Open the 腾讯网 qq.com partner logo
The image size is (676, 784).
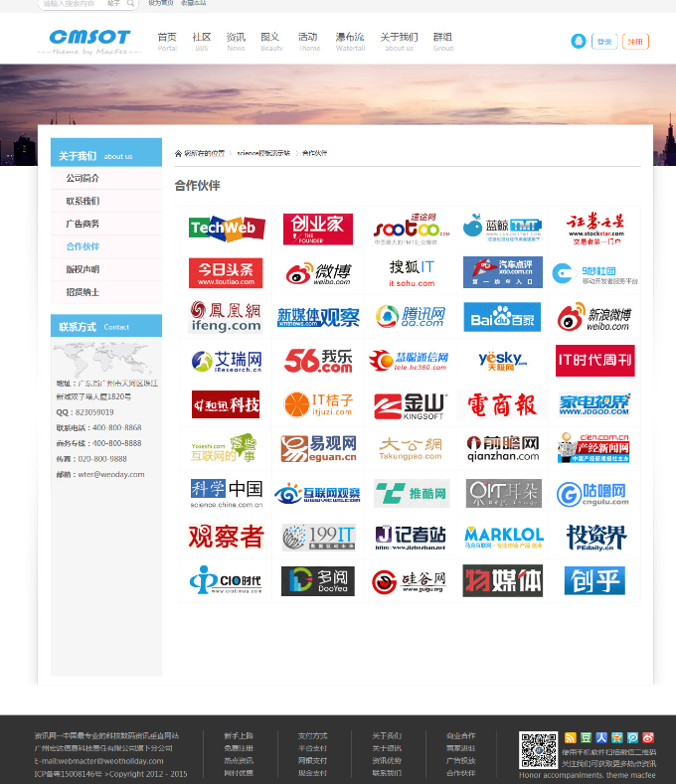(411, 316)
